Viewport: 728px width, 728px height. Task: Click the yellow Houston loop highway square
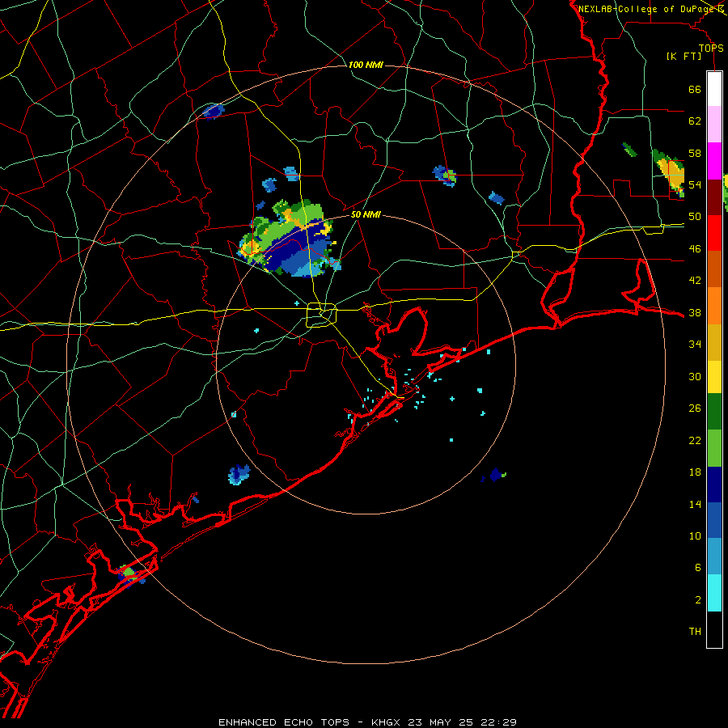coord(321,315)
